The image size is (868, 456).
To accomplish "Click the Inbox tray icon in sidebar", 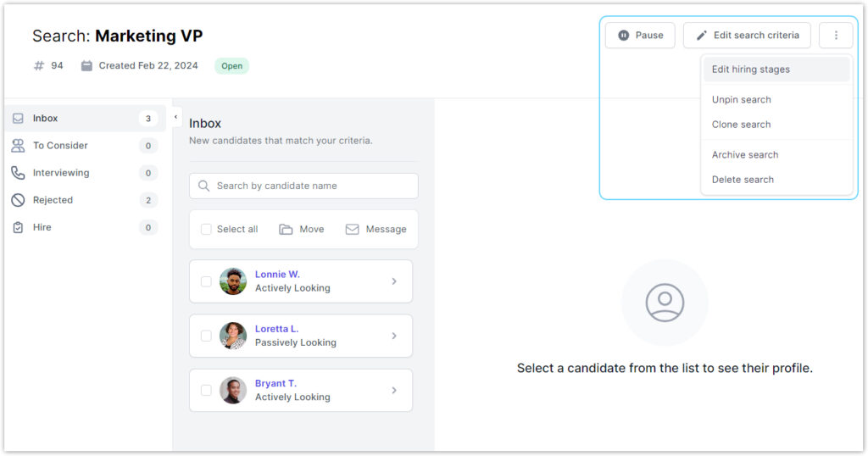I will pyautogui.click(x=18, y=119).
